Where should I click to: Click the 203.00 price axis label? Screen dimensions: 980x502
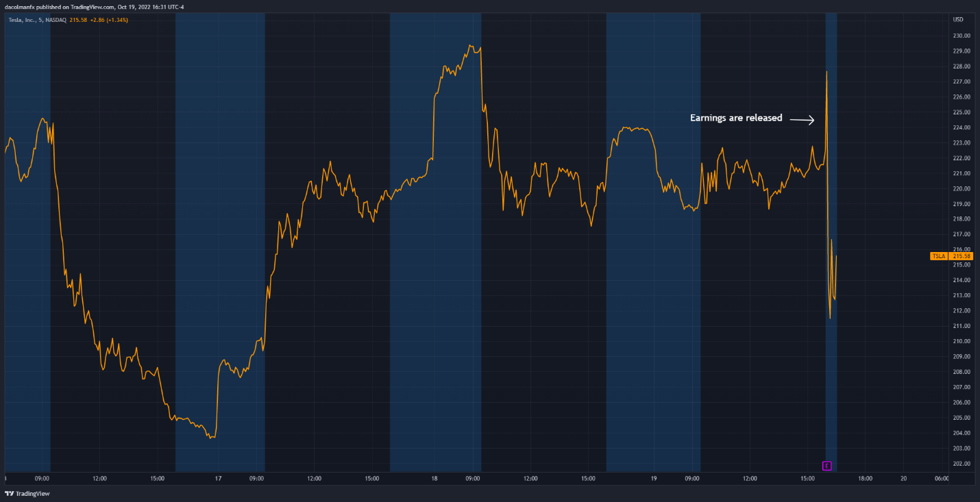[x=961, y=449]
